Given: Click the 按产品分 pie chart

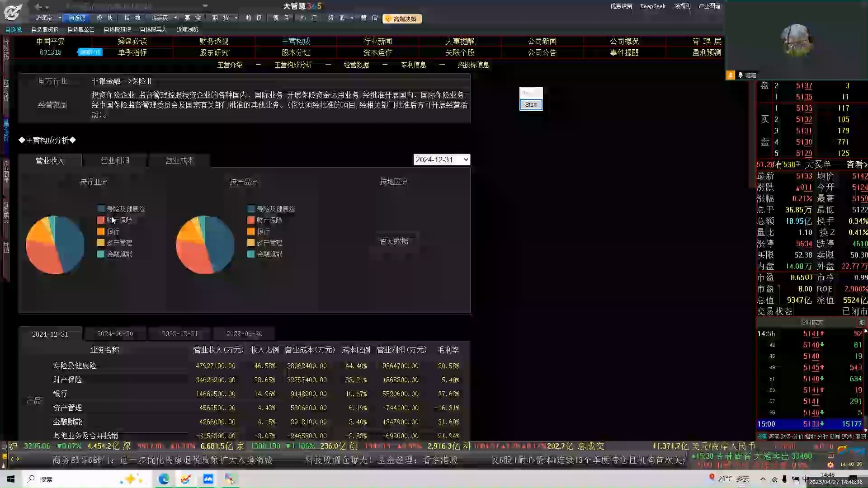Looking at the screenshot, I should tap(205, 244).
